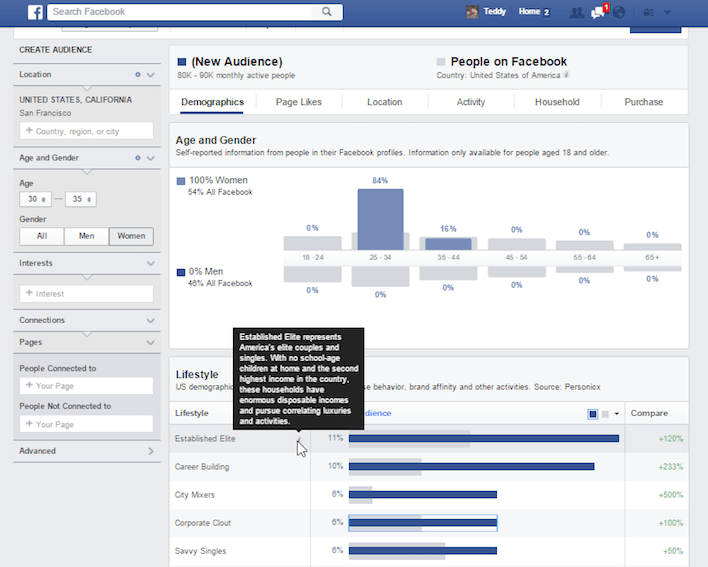This screenshot has width=708, height=567.
Task: Click the Career Building lifestyle row label
Action: [x=202, y=467]
